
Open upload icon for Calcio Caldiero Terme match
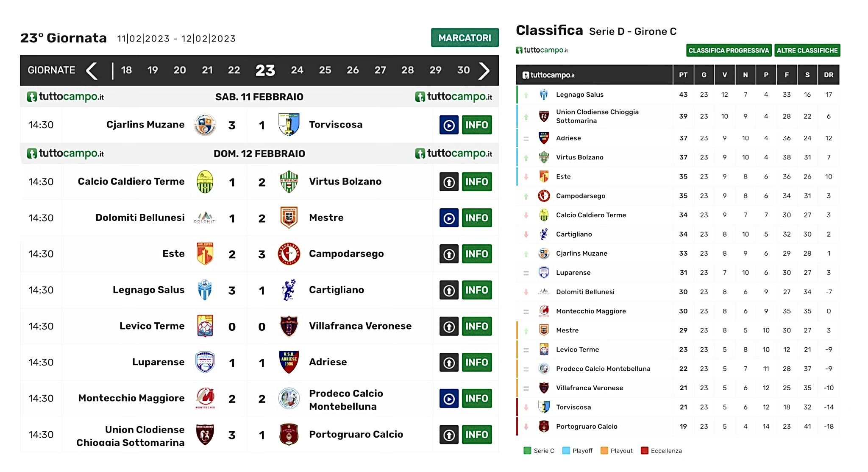pyautogui.click(x=449, y=182)
